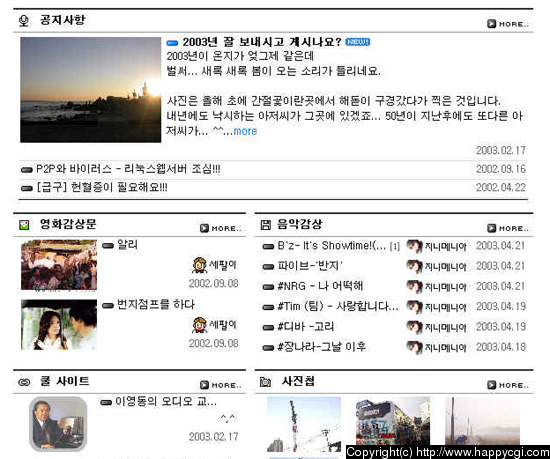
Task: Open the graffiti bus photo in 사진첩
Action: [x=393, y=421]
